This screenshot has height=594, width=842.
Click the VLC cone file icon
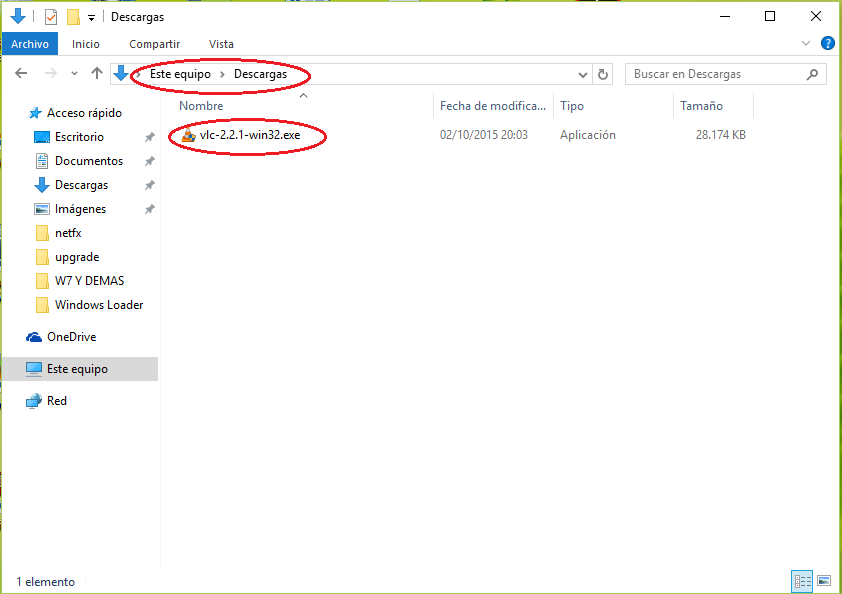coord(188,135)
